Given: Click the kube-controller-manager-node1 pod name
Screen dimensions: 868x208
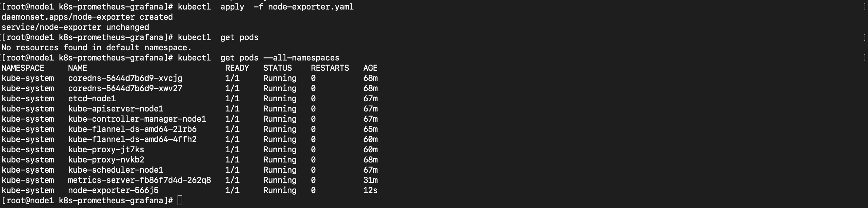Looking at the screenshot, I should tap(137, 119).
